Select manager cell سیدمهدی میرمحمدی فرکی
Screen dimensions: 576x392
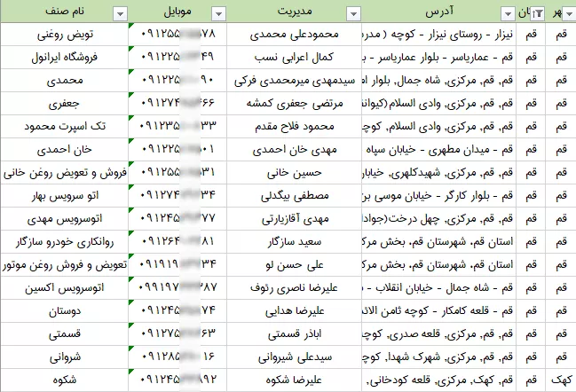coord(294,81)
